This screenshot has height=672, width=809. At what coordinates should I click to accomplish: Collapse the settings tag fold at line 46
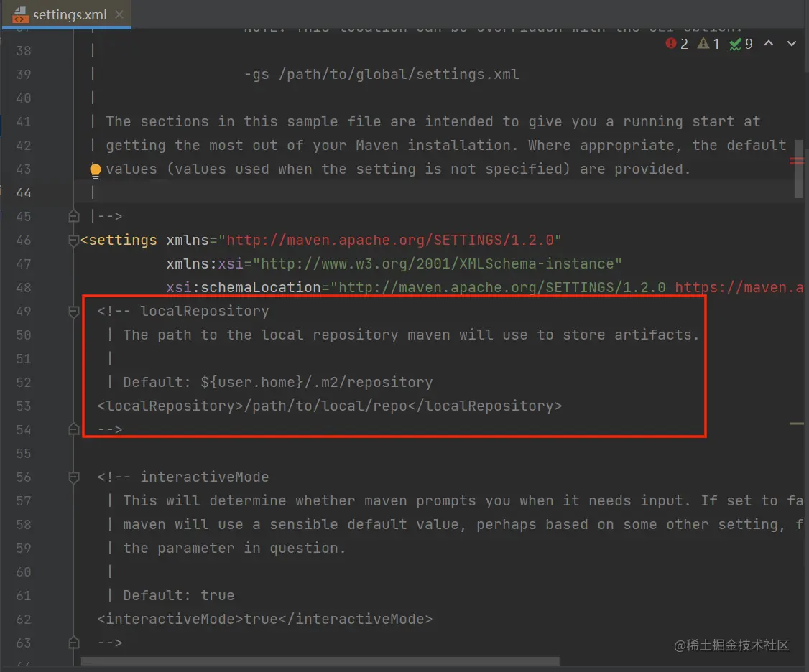[74, 241]
